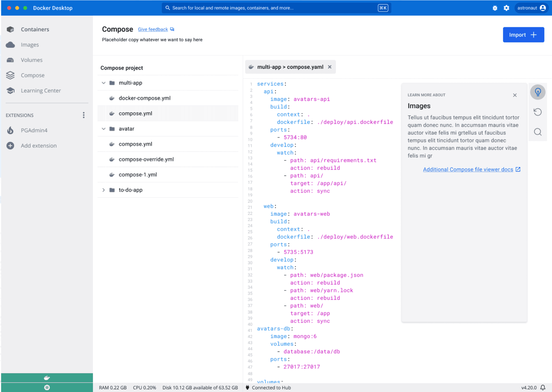Close the multi-app compose.yaml tab
The image size is (552, 392).
(x=330, y=67)
